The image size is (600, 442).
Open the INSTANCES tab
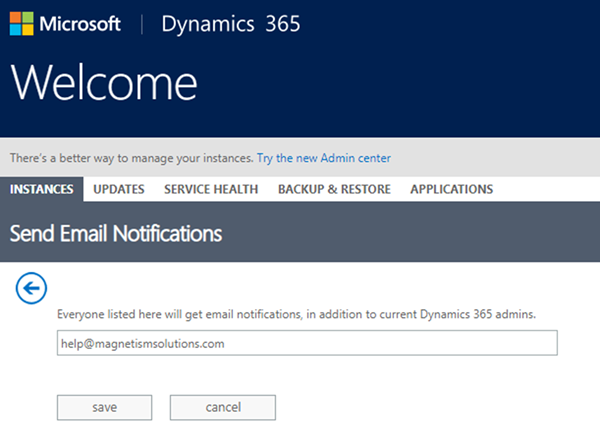coord(42,189)
